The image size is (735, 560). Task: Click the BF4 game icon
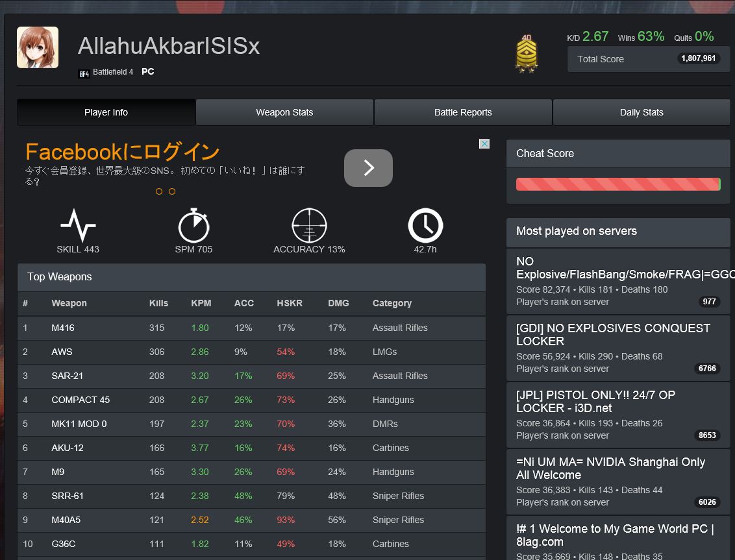[84, 73]
